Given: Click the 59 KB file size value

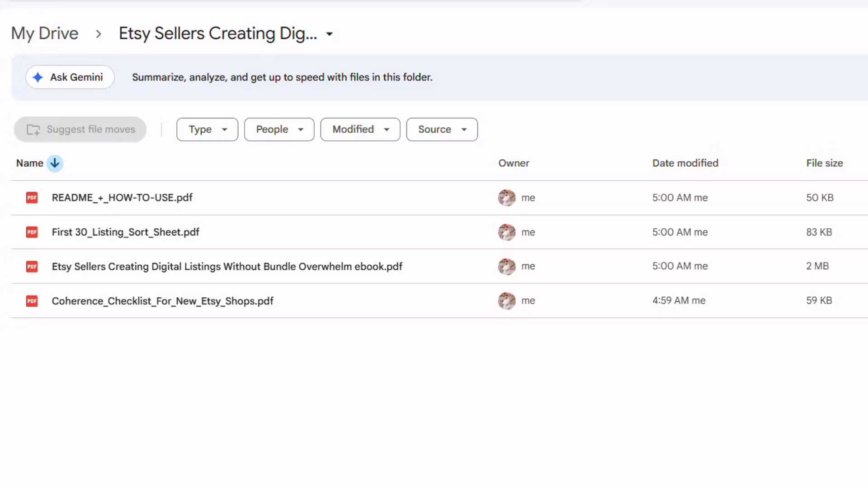Looking at the screenshot, I should pos(819,300).
